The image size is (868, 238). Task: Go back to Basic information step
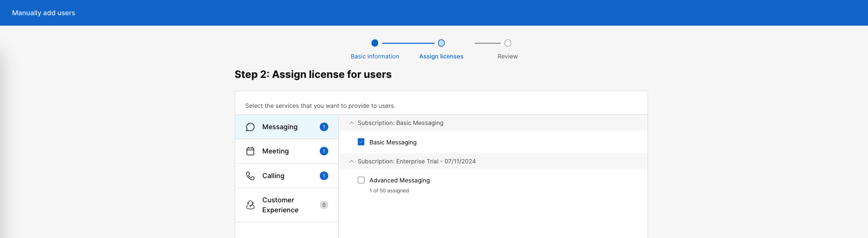click(x=375, y=56)
